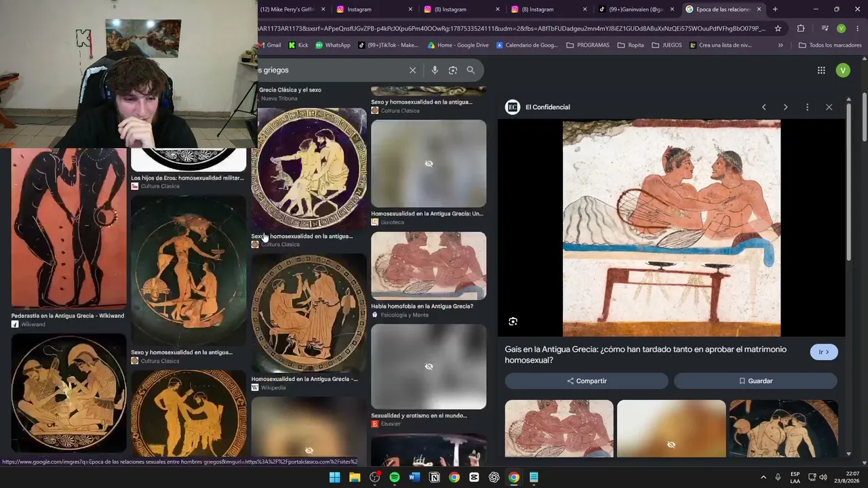The height and width of the screenshot is (488, 868).
Task: Click the preview panel vertical scrollbar
Action: point(849,183)
